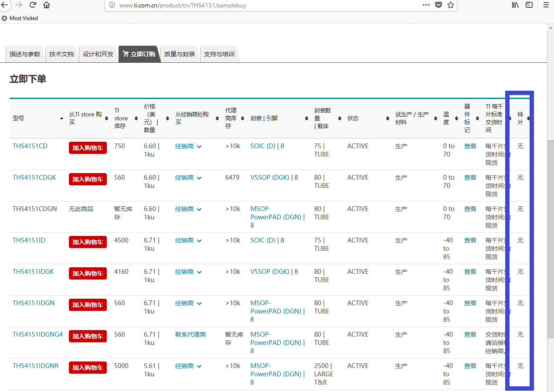
Task: Select 5.61 | 1ku price cell
Action: (152, 370)
